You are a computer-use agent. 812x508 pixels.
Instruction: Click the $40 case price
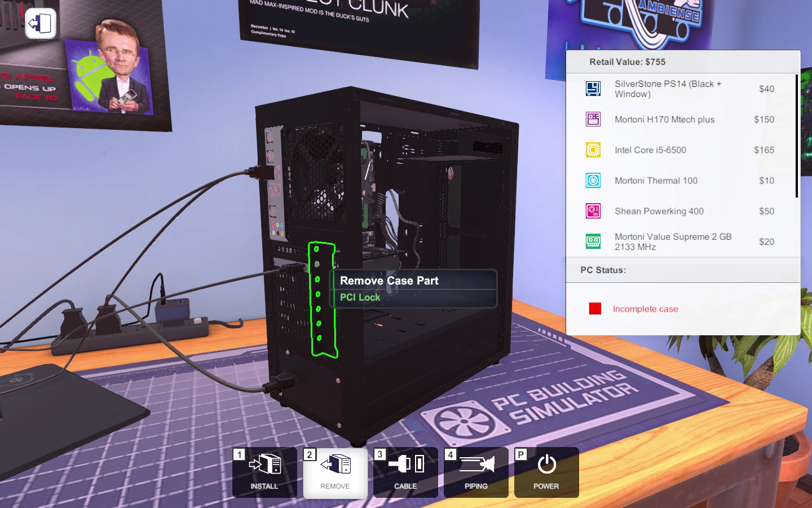pyautogui.click(x=766, y=89)
